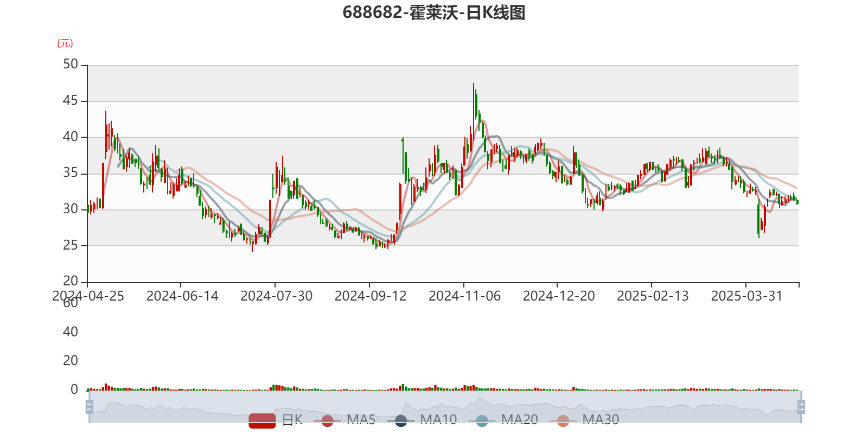The width and height of the screenshot is (868, 434).
Task: Toggle the MA30 line in legend
Action: tap(584, 420)
